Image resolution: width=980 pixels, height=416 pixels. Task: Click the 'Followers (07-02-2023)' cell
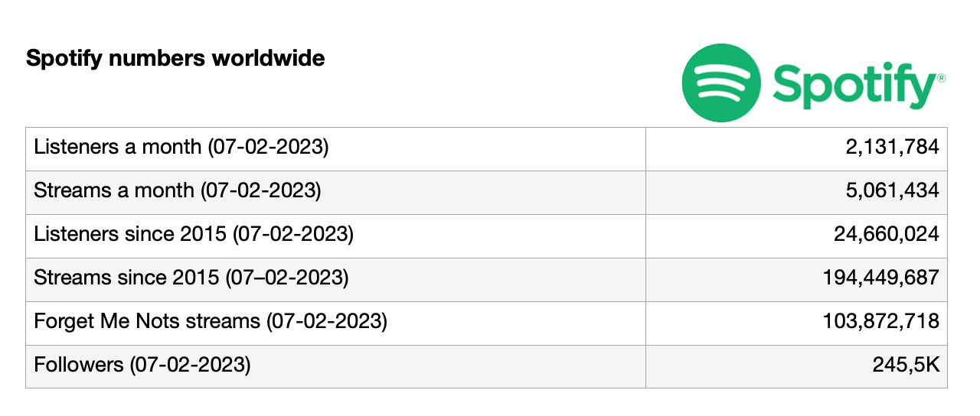click(335, 366)
